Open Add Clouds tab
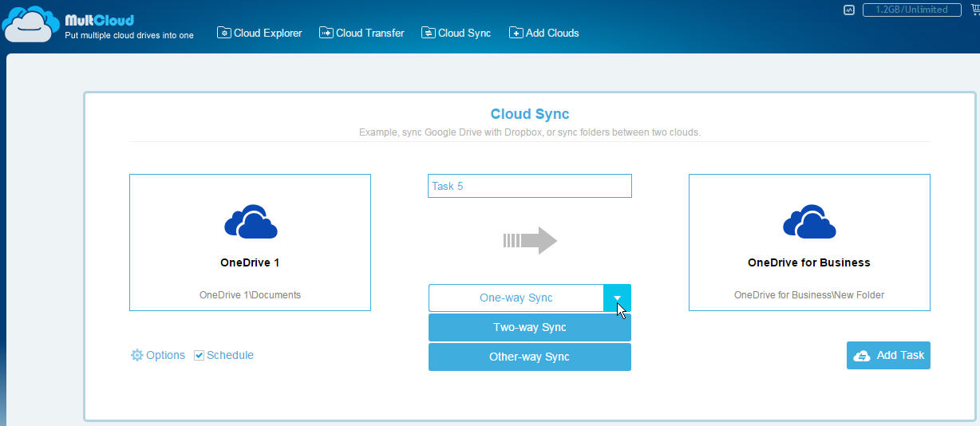 [x=544, y=33]
